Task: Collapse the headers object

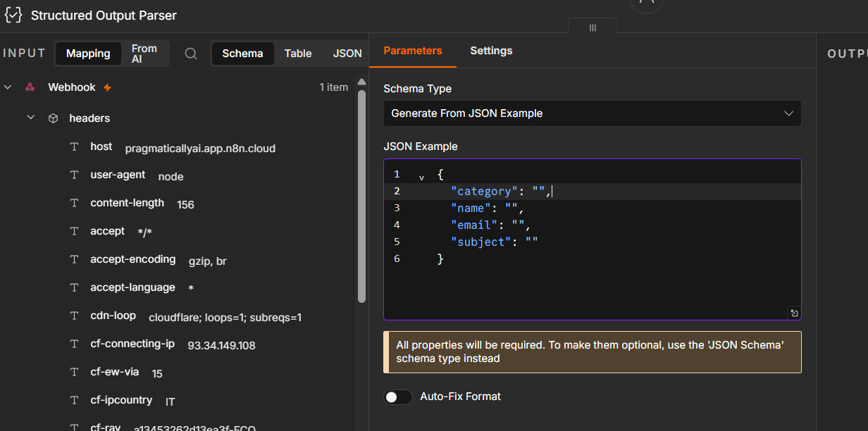Action: (31, 118)
